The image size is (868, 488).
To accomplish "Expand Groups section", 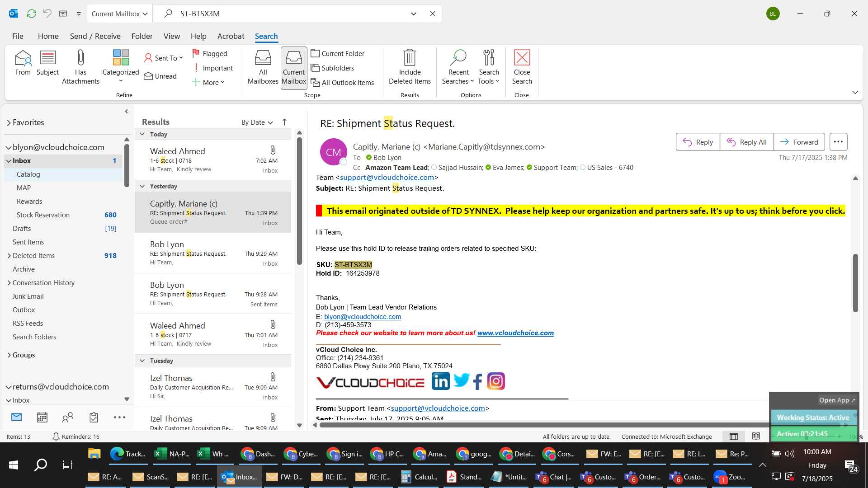I will (9, 355).
